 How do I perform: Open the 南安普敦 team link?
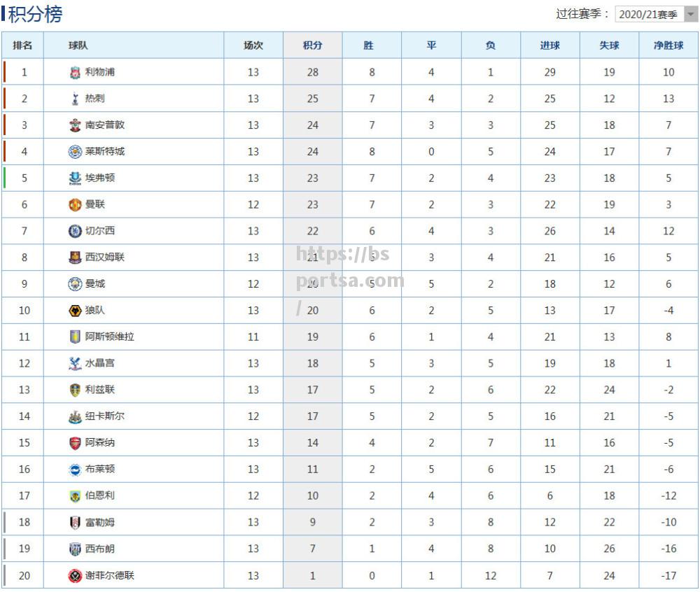pyautogui.click(x=105, y=125)
